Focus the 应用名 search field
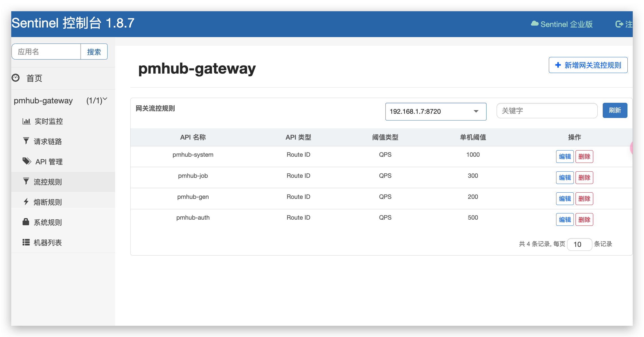Image resolution: width=644 pixels, height=337 pixels. pyautogui.click(x=46, y=52)
